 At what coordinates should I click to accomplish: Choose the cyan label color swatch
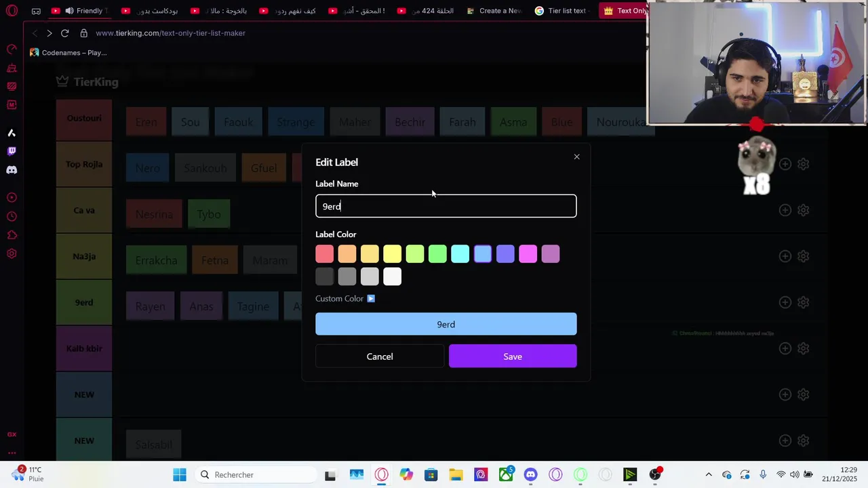460,254
